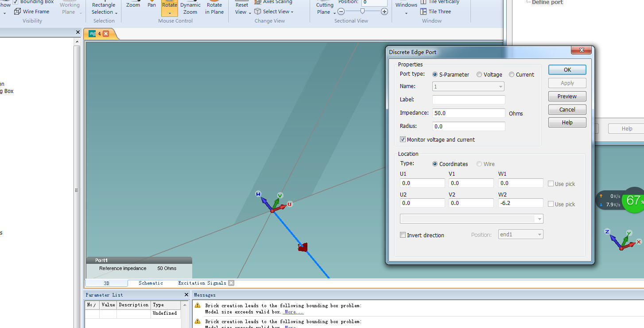644x328 pixels.
Task: Expand the Reset View dropdown
Action: [x=250, y=13]
